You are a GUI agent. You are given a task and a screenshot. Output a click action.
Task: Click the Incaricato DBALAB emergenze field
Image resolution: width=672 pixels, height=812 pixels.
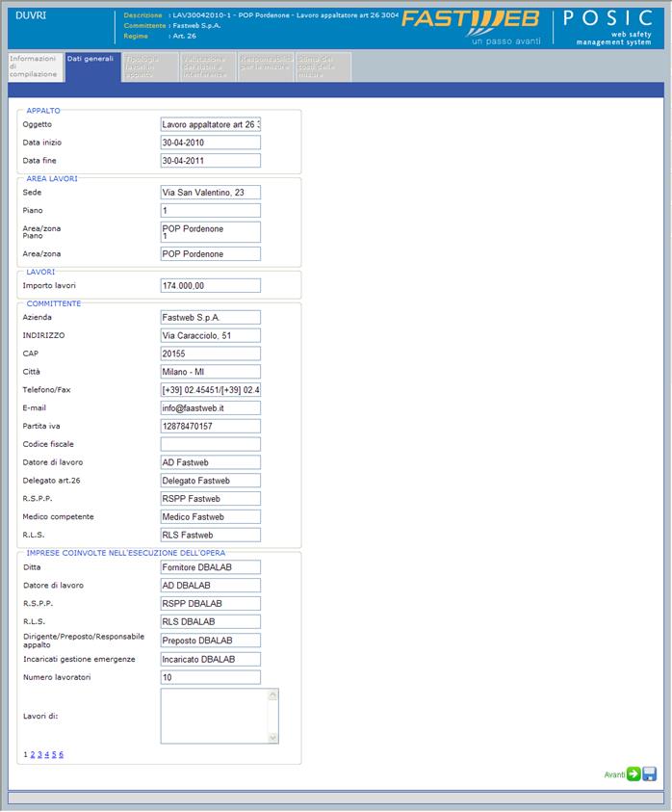click(x=211, y=659)
